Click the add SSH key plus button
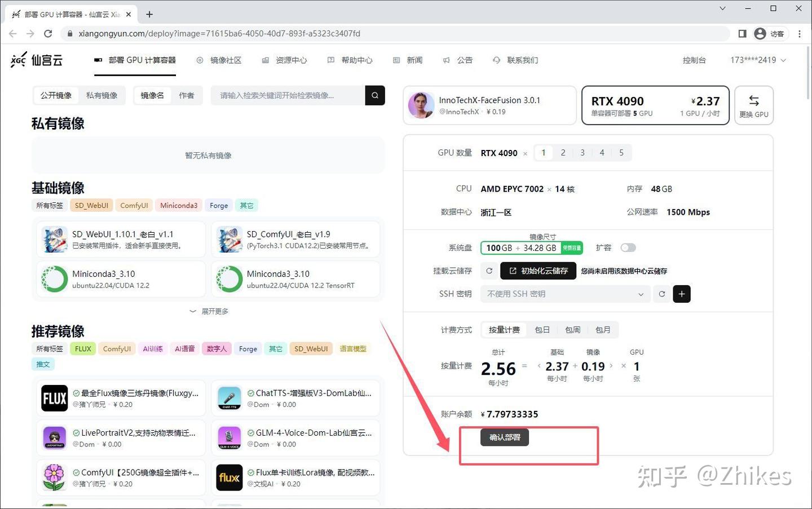Image resolution: width=812 pixels, height=509 pixels. tap(681, 294)
